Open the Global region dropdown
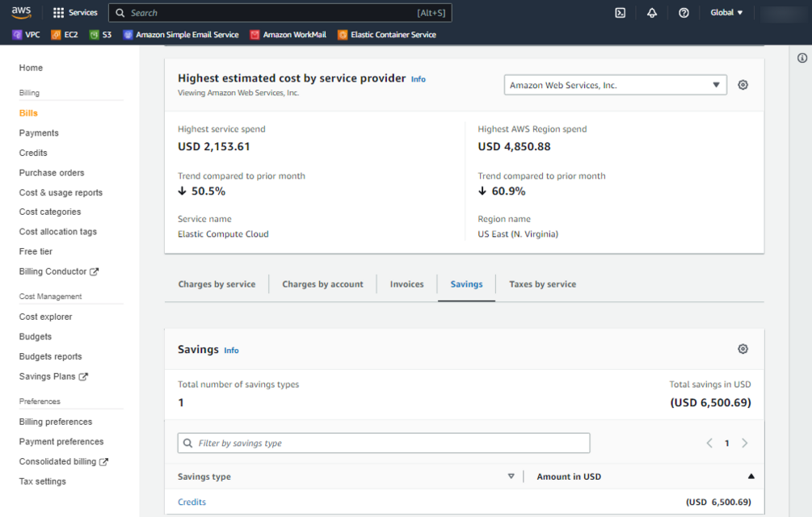The height and width of the screenshot is (517, 812). click(726, 13)
